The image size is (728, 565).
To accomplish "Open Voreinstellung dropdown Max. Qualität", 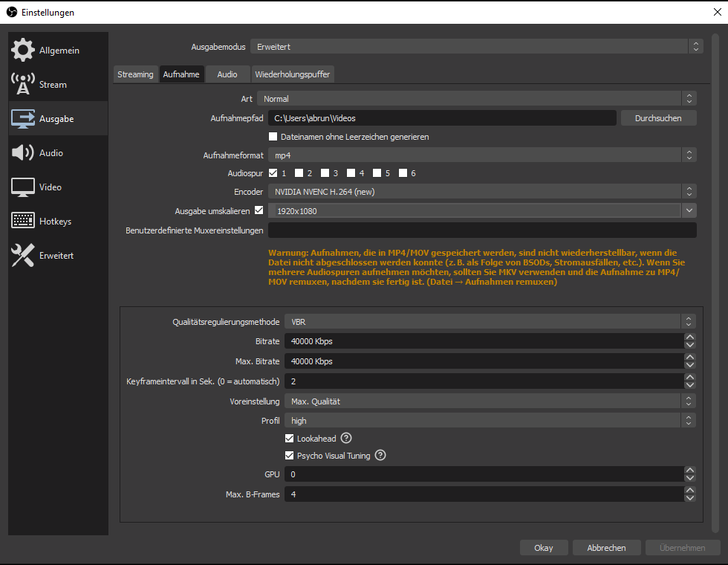I will pyautogui.click(x=490, y=401).
